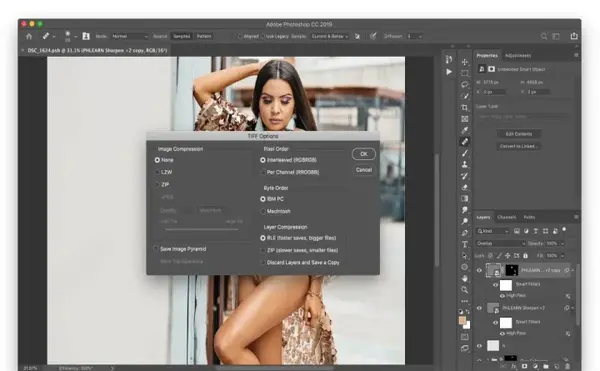Open the Actions panel play icon
The image size is (600, 371).
[449, 72]
